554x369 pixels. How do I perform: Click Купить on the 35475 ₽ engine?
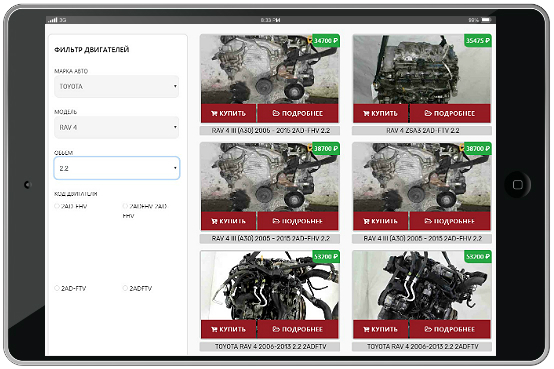pos(381,113)
